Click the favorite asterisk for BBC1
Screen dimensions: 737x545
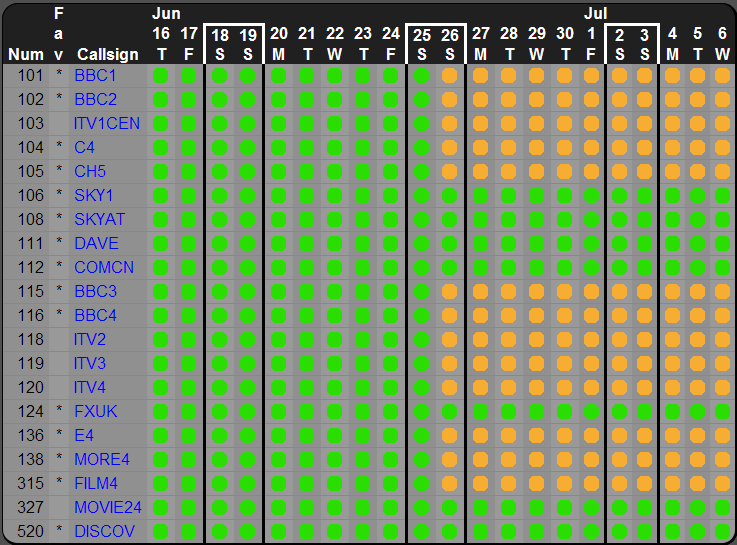point(59,74)
